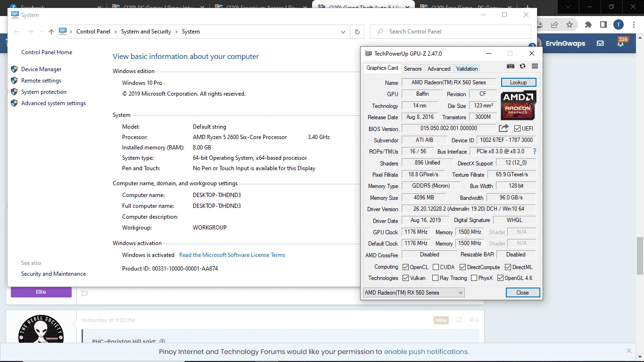Viewport: 644px width, 362px height.
Task: Click the GPU-Z title bar app icon
Action: pyautogui.click(x=368, y=54)
